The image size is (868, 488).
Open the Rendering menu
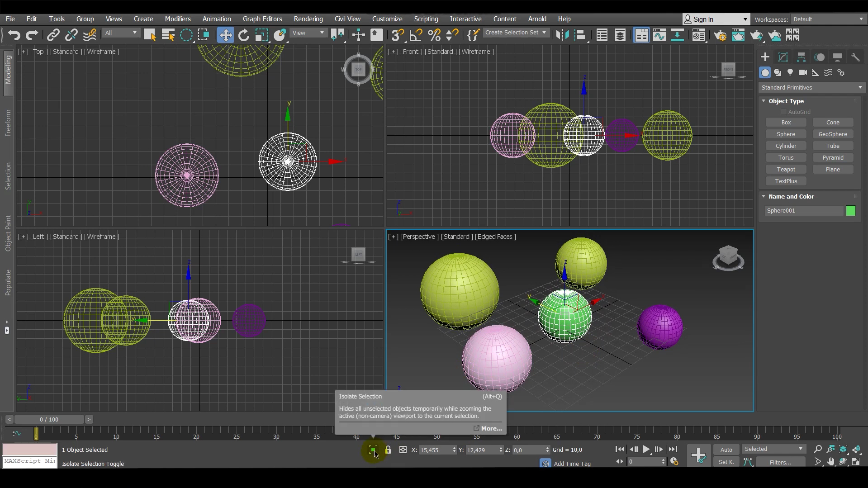308,19
